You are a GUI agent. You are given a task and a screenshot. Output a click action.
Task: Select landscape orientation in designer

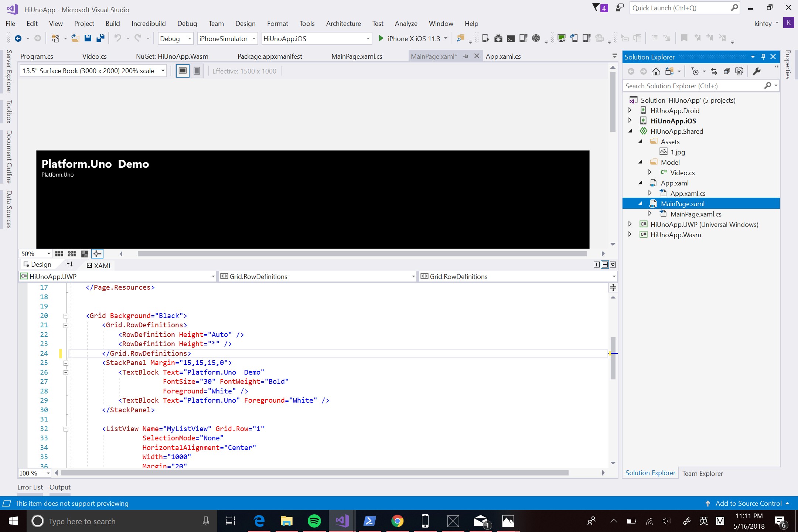click(183, 71)
